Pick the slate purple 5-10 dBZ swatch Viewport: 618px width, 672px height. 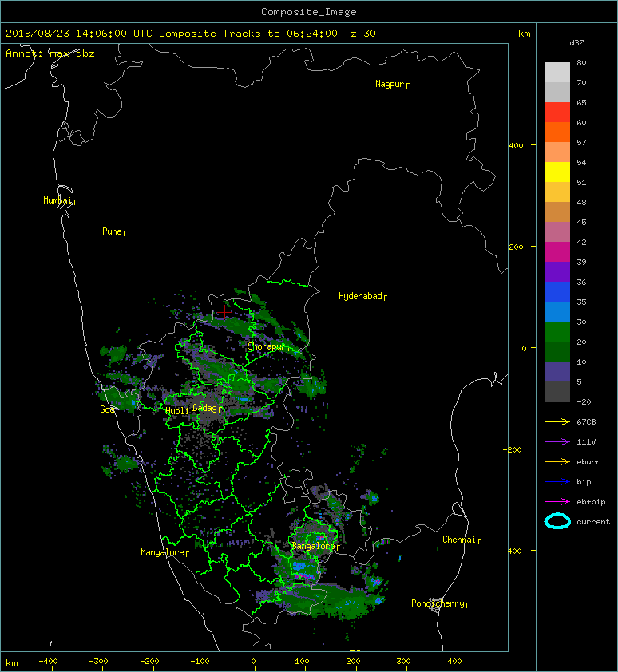tap(557, 371)
